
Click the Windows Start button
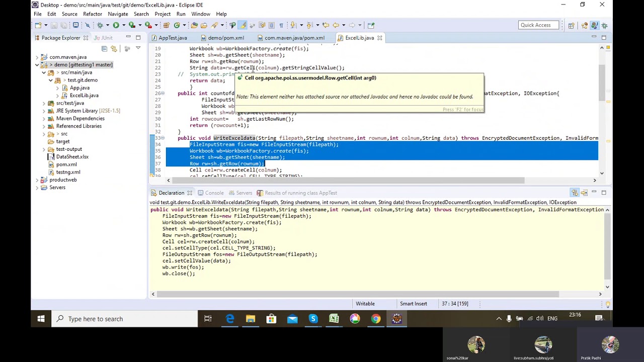coord(41,319)
